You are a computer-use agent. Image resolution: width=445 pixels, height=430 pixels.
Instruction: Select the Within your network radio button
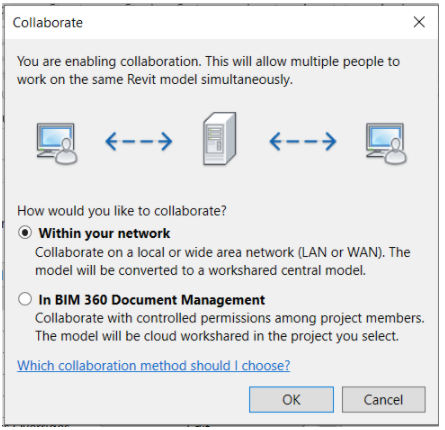[x=25, y=232]
